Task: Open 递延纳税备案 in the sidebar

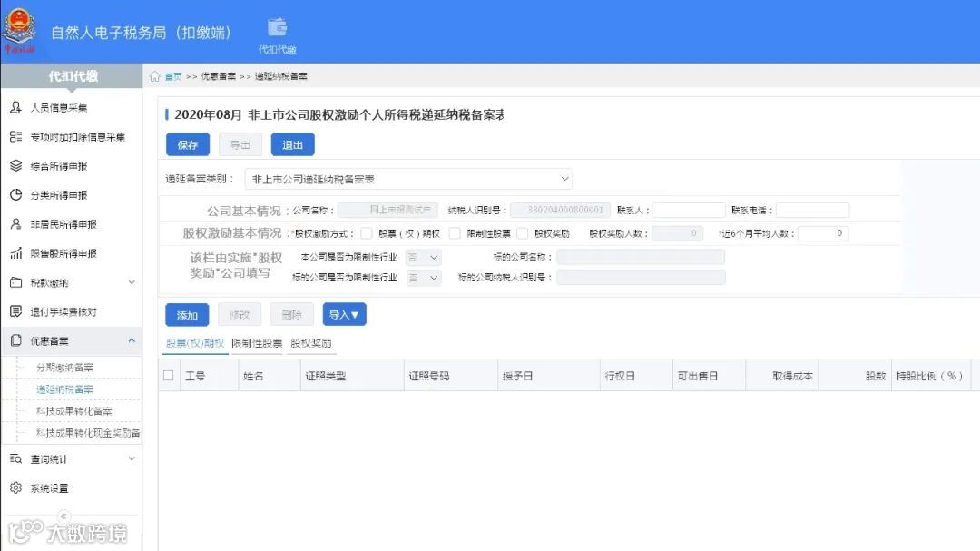Action: 65,389
